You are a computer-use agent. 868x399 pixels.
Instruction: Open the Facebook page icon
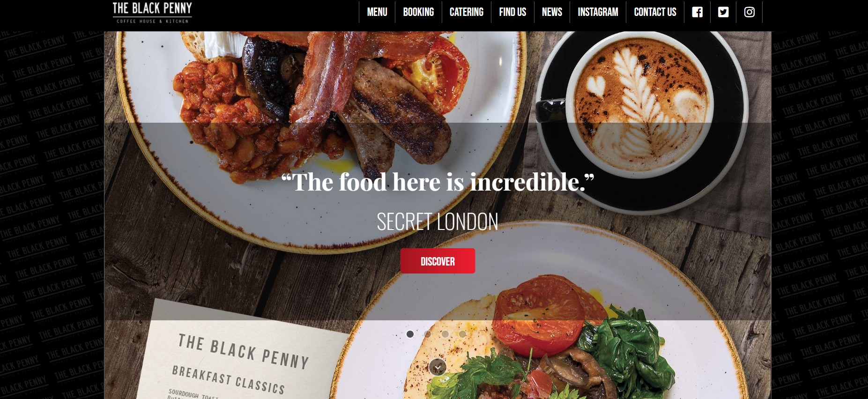pyautogui.click(x=697, y=12)
